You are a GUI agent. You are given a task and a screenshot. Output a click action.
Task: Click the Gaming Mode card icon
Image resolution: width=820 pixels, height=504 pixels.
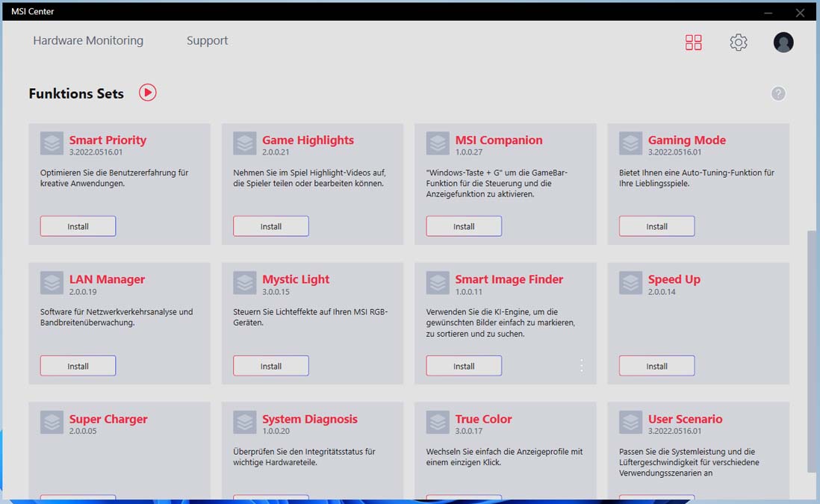click(x=631, y=143)
